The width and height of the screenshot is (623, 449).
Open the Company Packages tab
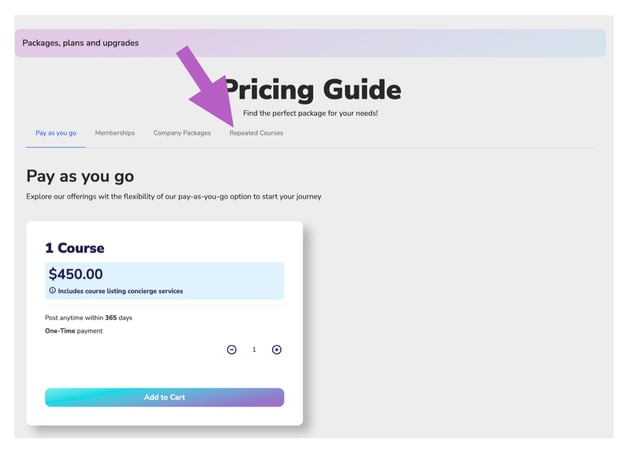[x=182, y=133]
